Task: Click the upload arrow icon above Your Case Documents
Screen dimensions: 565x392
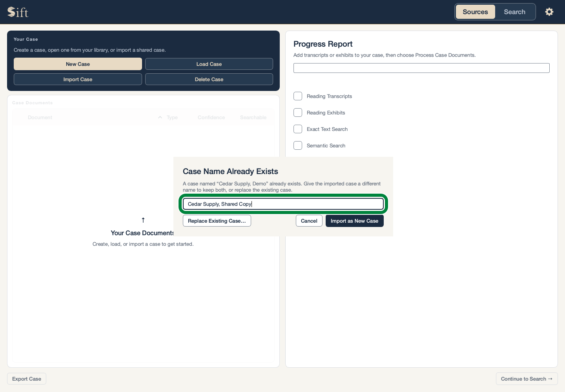Action: (143, 220)
